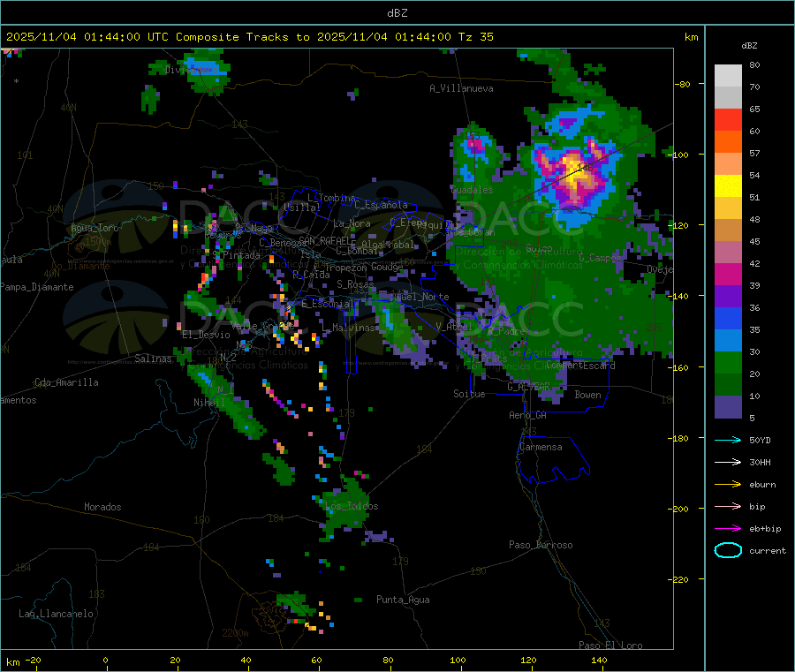Screen dimensions: 795x672
Task: Click the 'km' unit label at top right
Action: click(691, 37)
